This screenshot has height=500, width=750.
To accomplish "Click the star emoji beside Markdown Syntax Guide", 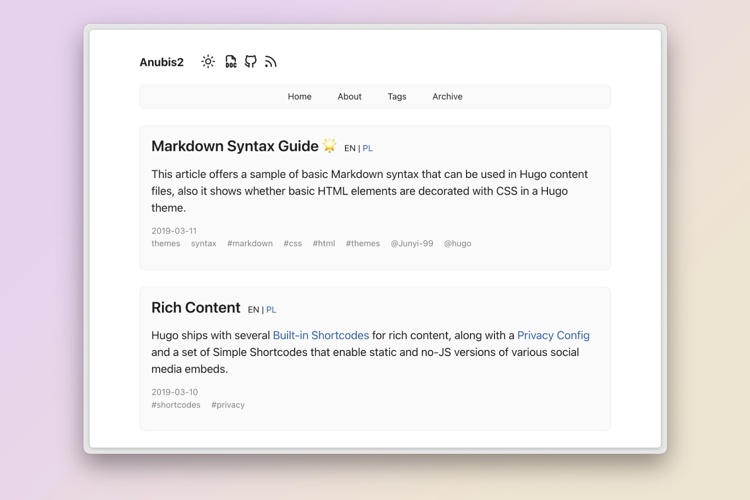I will [329, 146].
